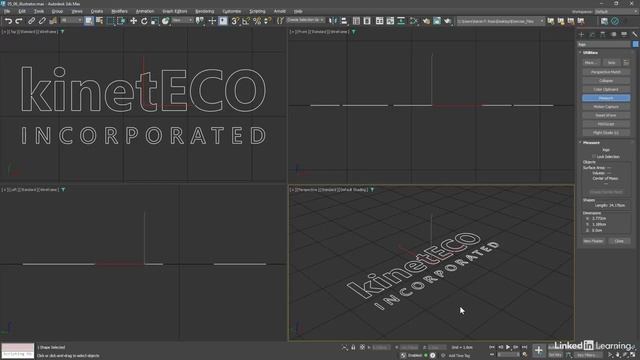Open the Modifiers menu
Screen dimensions: 640x360
(x=119, y=11)
